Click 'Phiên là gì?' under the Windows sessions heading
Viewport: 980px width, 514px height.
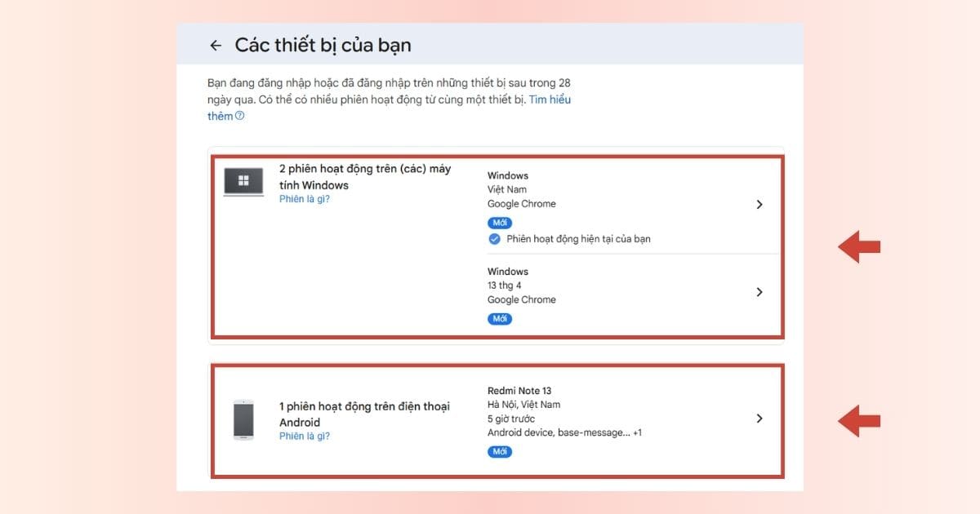[x=305, y=199]
